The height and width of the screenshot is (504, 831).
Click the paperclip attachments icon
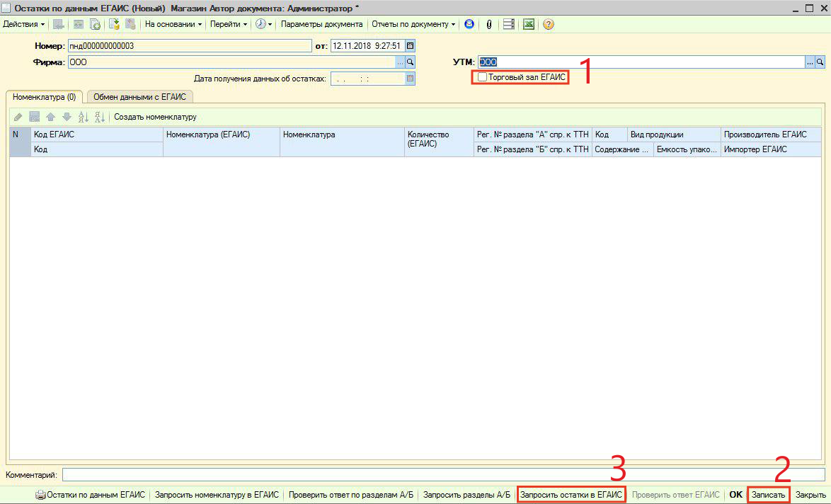[x=489, y=24]
